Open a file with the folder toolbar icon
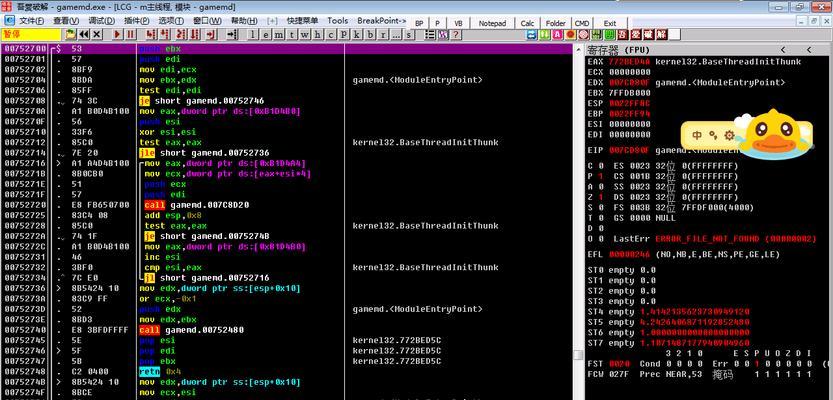The height and width of the screenshot is (400, 833). tap(70, 35)
